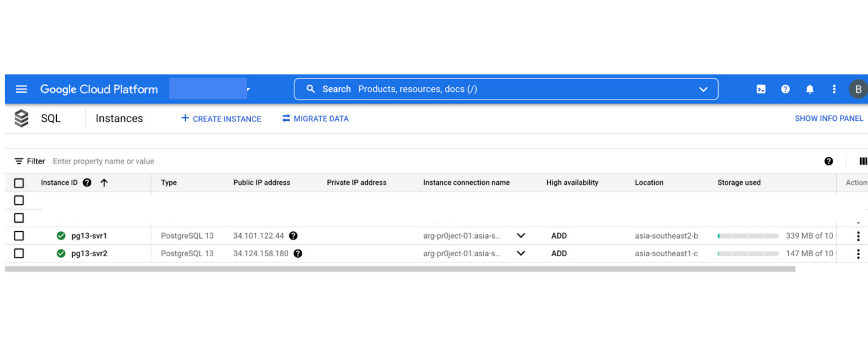This screenshot has width=868, height=338.
Task: Click the green status icon for pg13-svr2
Action: pyautogui.click(x=61, y=253)
